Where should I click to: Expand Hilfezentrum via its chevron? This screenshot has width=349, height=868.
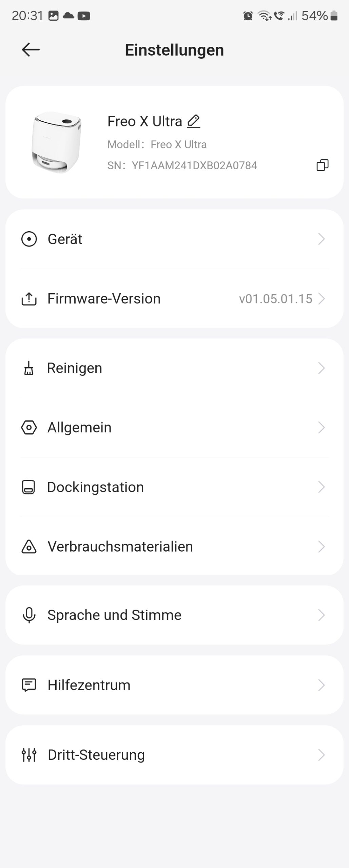(x=321, y=685)
